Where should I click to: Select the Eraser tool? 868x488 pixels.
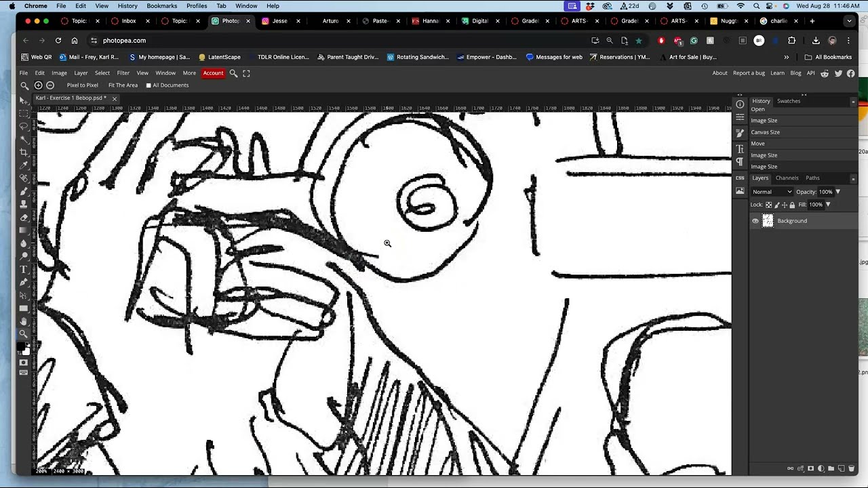[x=24, y=217]
